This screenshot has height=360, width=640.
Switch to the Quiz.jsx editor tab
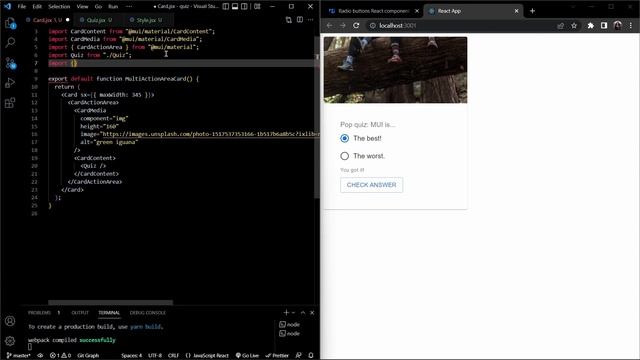point(96,20)
